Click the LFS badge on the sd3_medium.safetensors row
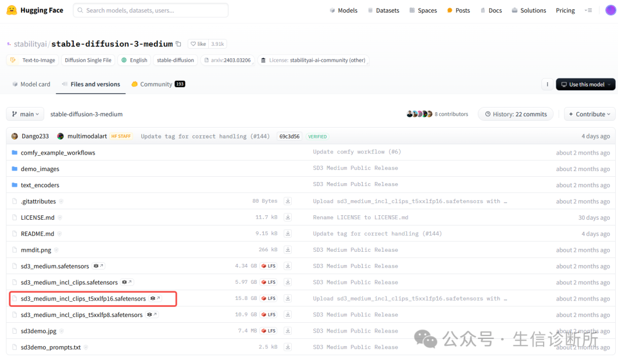This screenshot has height=364, width=618. click(x=269, y=266)
